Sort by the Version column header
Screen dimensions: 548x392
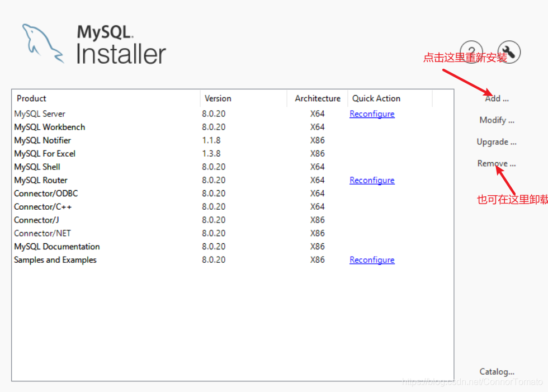244,98
